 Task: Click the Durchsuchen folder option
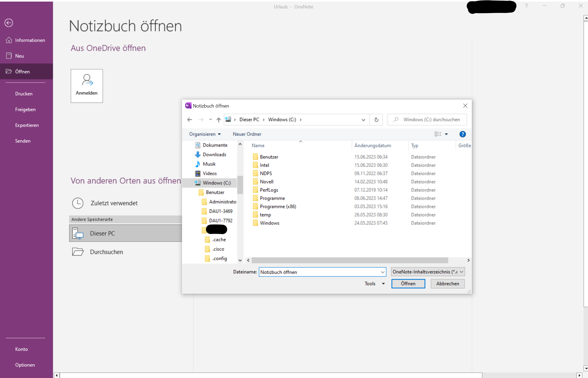pos(106,252)
